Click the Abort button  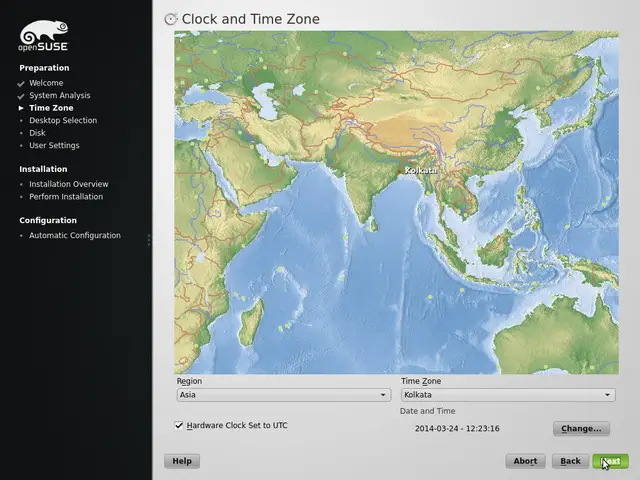[x=525, y=461]
